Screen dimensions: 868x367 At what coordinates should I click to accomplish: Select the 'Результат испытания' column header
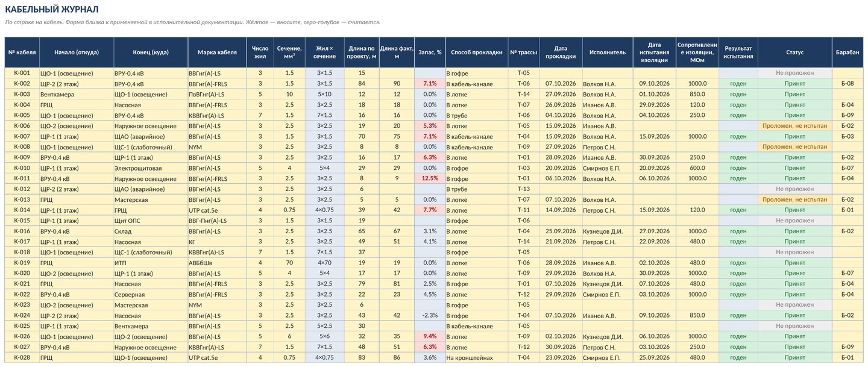(x=738, y=52)
